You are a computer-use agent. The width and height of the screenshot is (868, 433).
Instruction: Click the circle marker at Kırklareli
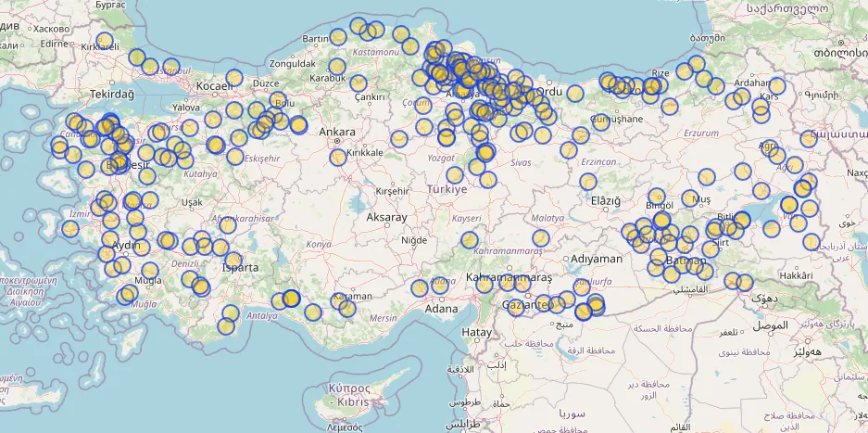coord(105,42)
